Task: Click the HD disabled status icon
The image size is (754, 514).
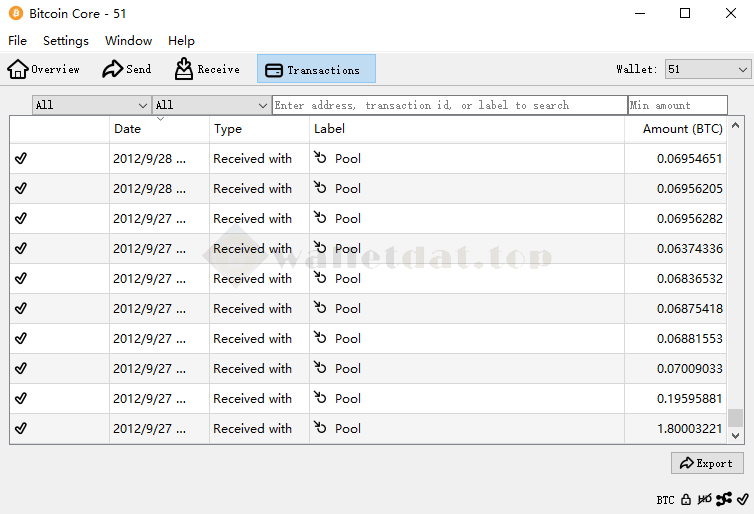Action: [705, 499]
